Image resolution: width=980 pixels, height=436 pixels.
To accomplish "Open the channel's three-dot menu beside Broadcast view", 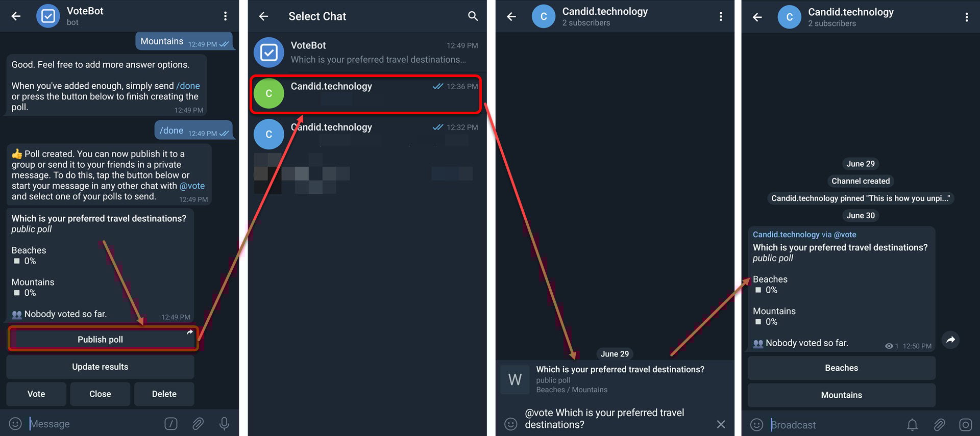I will point(966,17).
